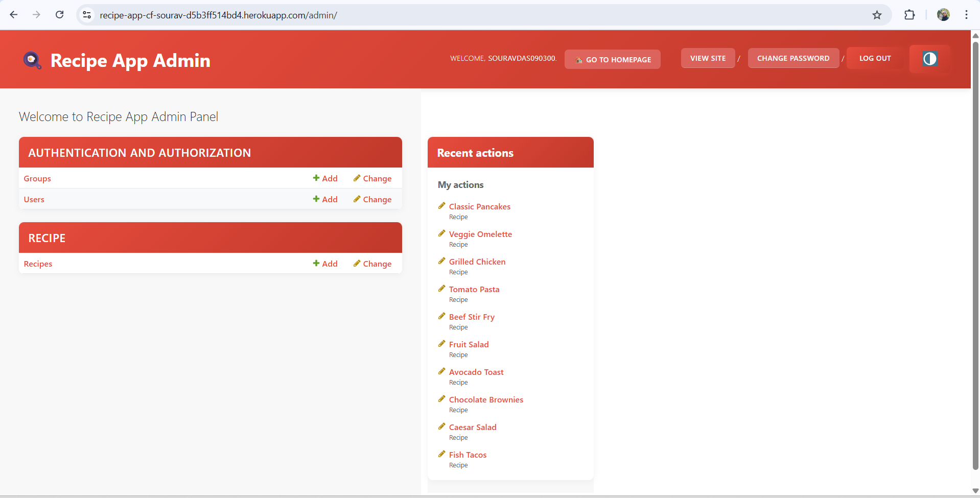Click the browser reload icon
The height and width of the screenshot is (498, 980).
click(59, 15)
